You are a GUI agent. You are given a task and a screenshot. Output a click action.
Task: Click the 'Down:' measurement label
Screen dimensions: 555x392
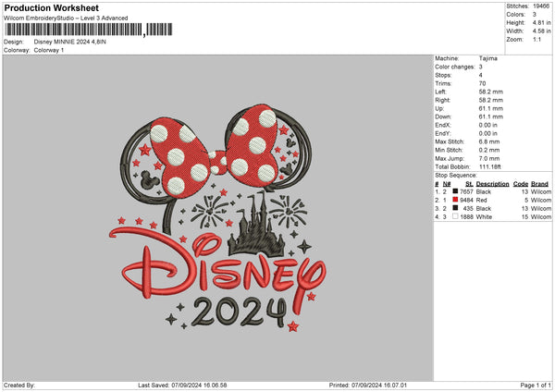click(443, 116)
